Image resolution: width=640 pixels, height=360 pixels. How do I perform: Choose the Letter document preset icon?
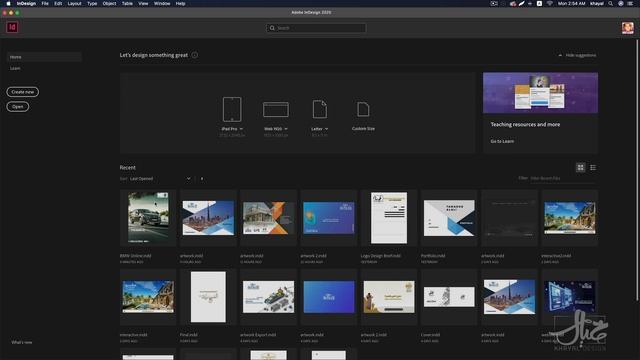320,109
